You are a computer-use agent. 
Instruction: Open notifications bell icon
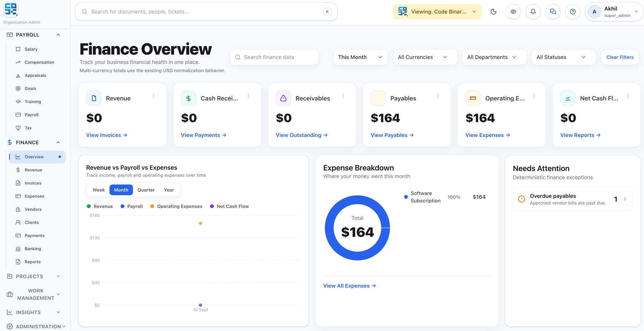(x=533, y=12)
